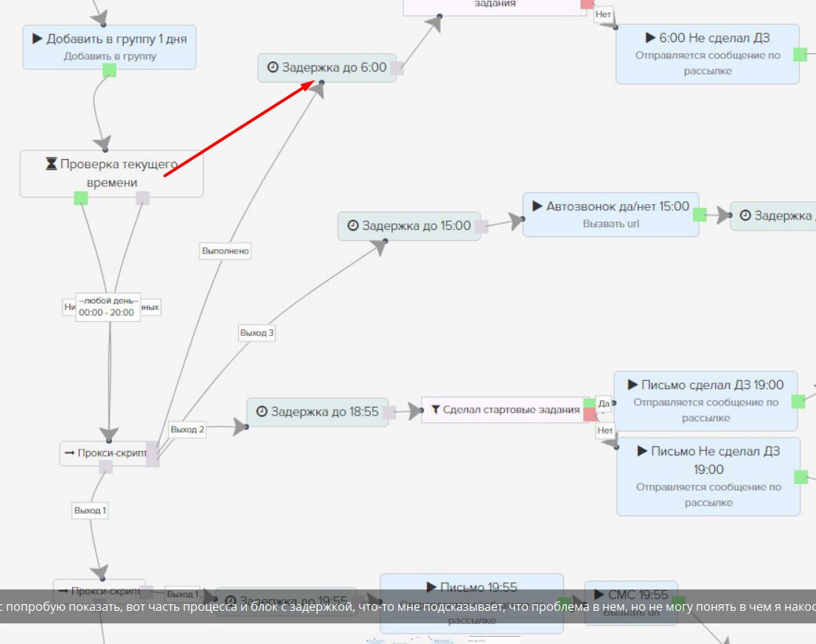Click bottom gray connector of upper 'Прокси-скрипт'
This screenshot has height=644, width=816.
point(105,466)
